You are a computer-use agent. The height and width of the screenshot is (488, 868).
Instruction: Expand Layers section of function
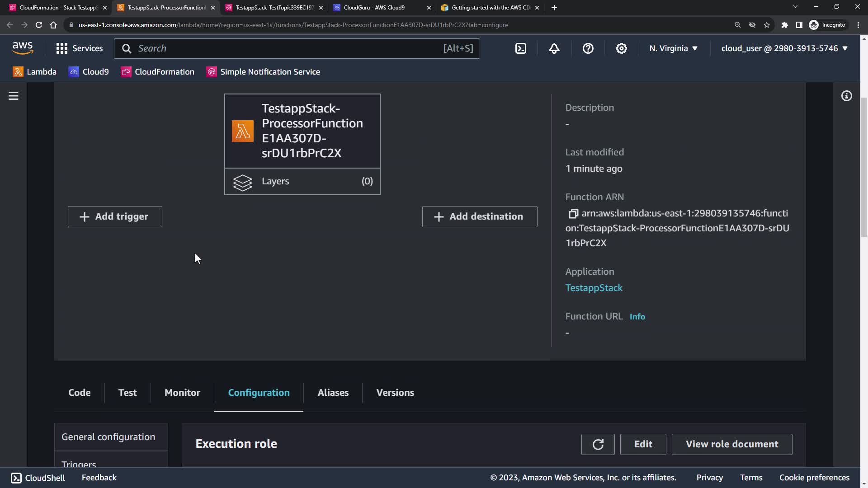point(302,181)
